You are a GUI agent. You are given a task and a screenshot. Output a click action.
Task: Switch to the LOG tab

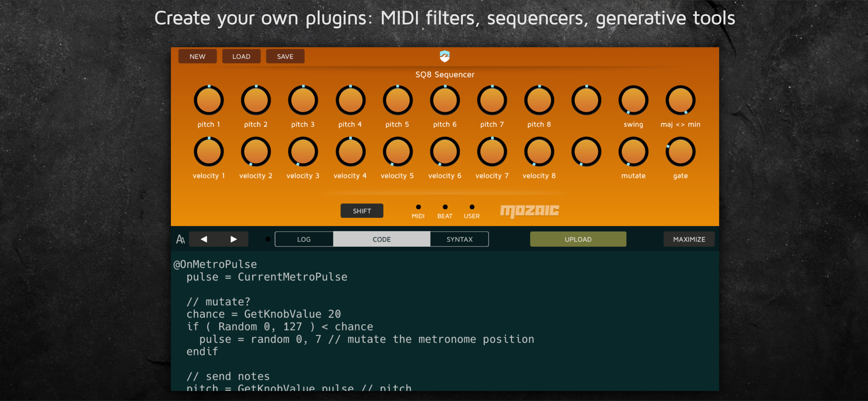[x=304, y=239]
